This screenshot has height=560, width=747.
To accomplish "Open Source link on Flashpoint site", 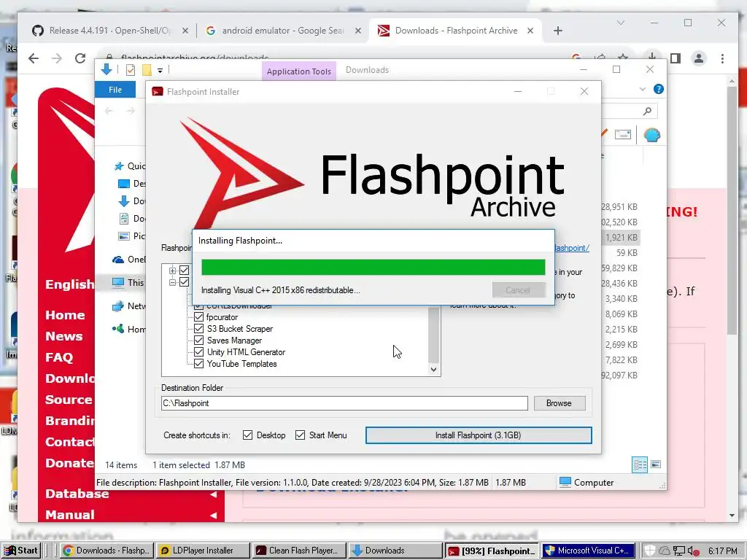I will coord(69,400).
